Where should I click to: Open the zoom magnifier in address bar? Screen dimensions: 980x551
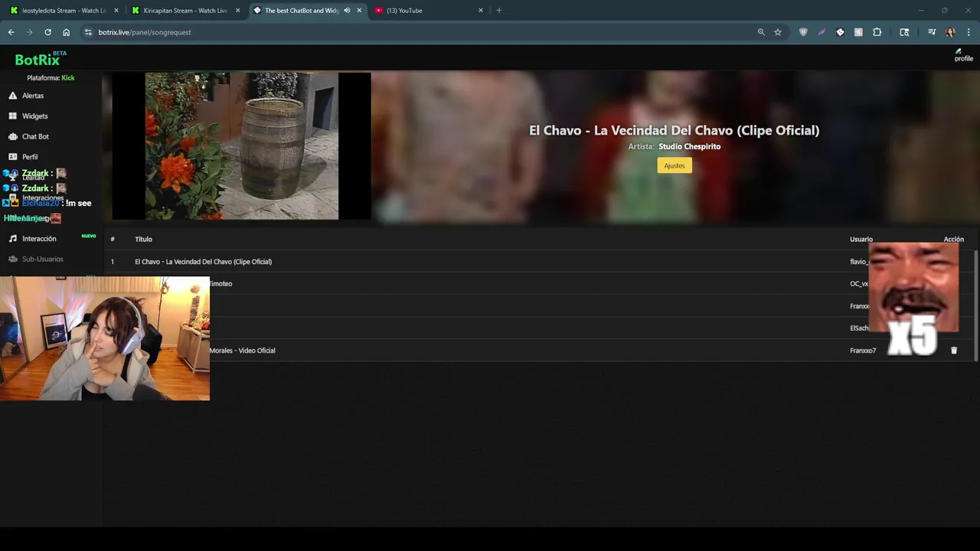tap(761, 32)
